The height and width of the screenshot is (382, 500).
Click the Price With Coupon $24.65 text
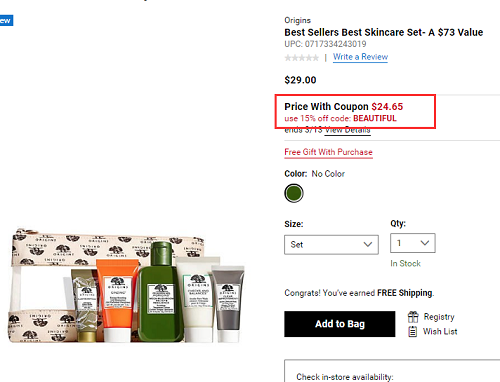[343, 107]
